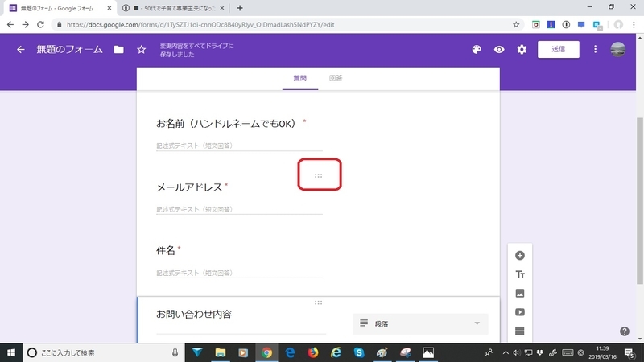The width and height of the screenshot is (644, 362).
Task: Star the untitled form
Action: (142, 50)
